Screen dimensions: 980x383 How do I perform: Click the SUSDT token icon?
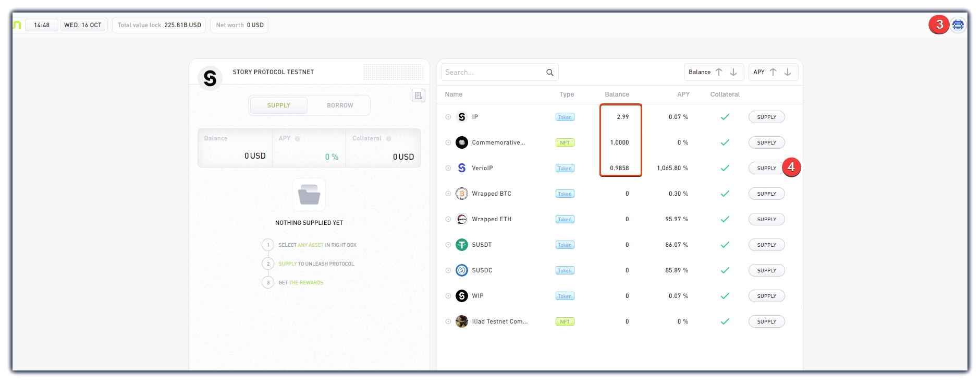coord(462,245)
